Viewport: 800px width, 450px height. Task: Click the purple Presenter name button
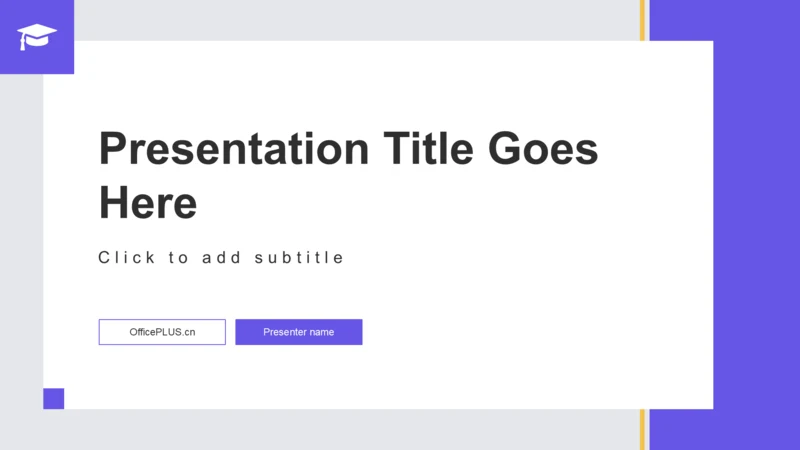coord(299,332)
